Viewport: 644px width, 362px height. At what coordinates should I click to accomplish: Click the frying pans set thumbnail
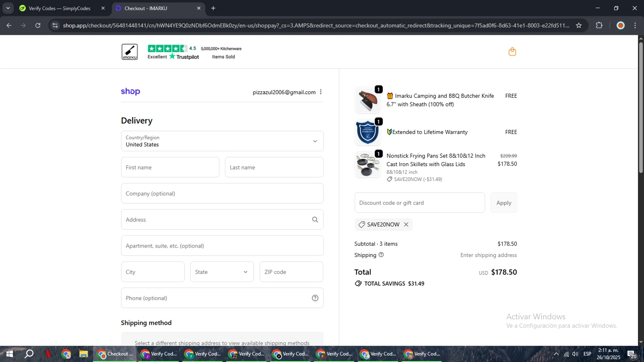[x=368, y=165]
